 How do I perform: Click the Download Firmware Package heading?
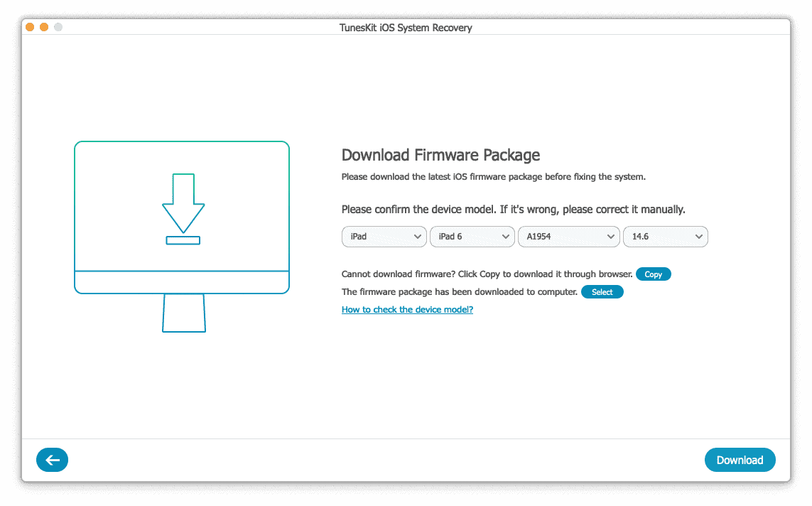pyautogui.click(x=440, y=155)
